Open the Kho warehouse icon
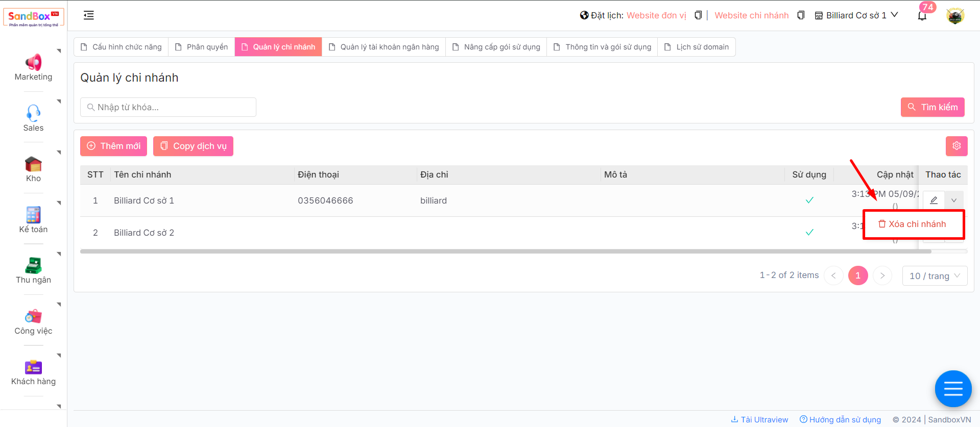This screenshot has height=427, width=980. coord(33,164)
